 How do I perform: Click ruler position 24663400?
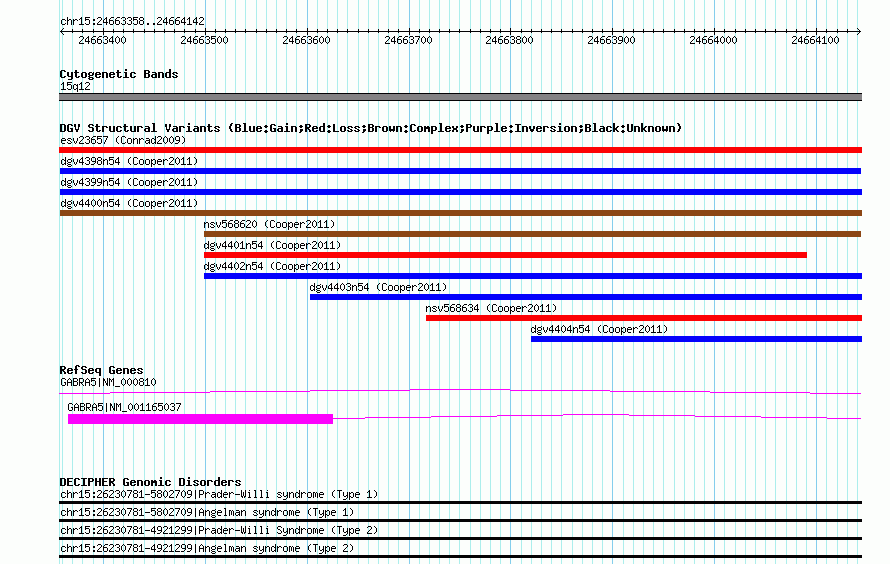click(102, 40)
